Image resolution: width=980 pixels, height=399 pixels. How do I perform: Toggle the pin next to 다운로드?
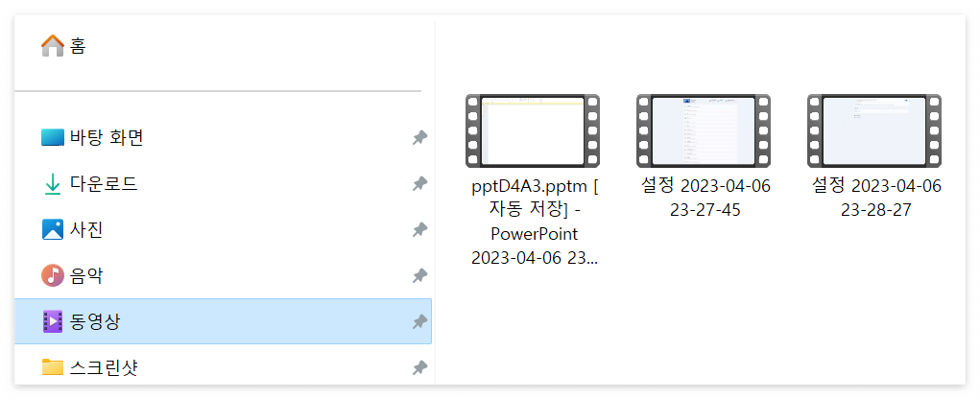[x=420, y=183]
